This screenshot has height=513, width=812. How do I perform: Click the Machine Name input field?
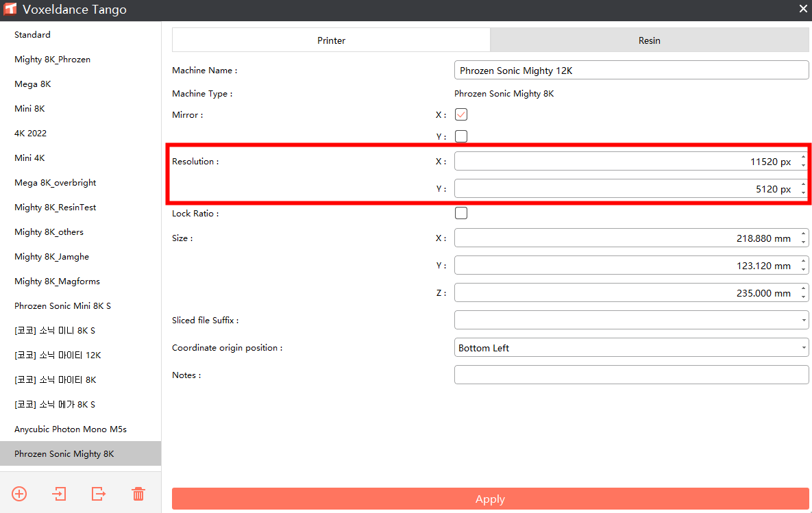(x=631, y=71)
